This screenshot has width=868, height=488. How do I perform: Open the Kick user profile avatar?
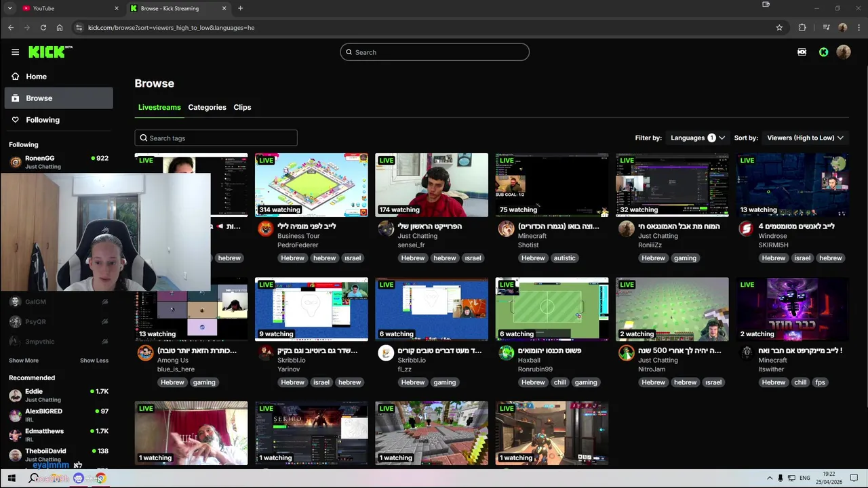tap(844, 52)
